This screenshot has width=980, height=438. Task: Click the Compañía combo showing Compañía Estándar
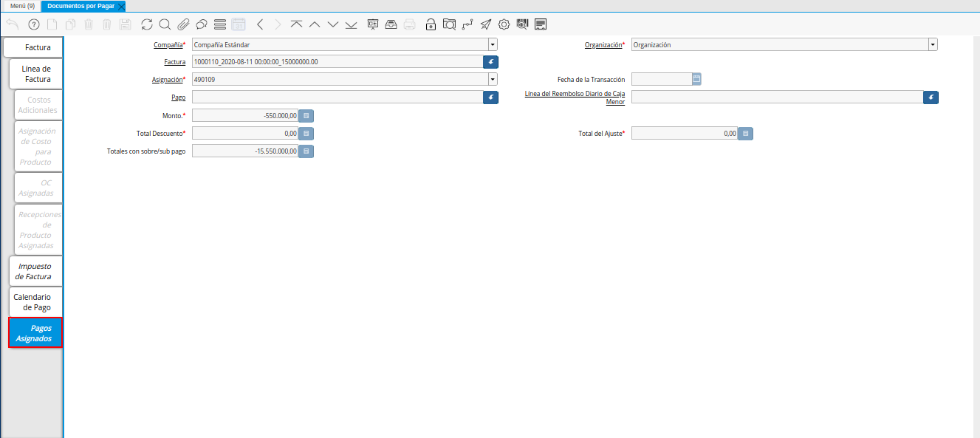click(x=340, y=44)
